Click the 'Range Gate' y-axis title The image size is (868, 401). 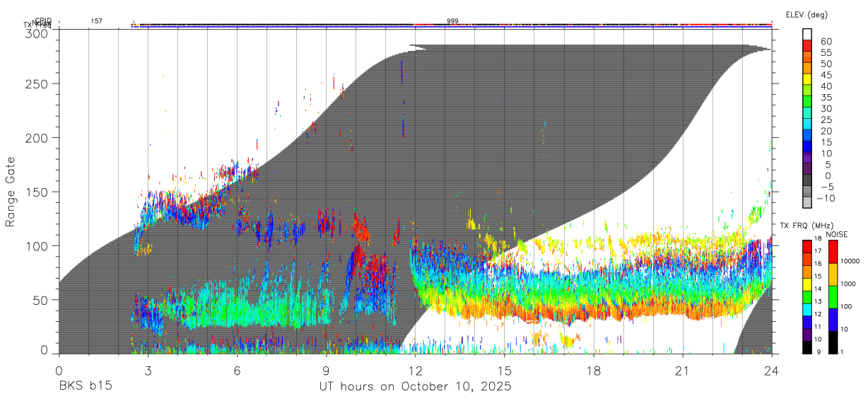pyautogui.click(x=11, y=192)
